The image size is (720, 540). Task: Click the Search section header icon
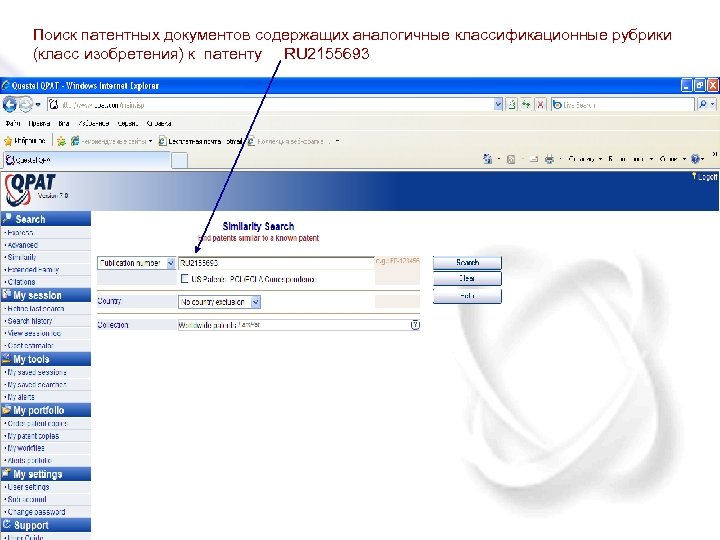tap(7, 219)
